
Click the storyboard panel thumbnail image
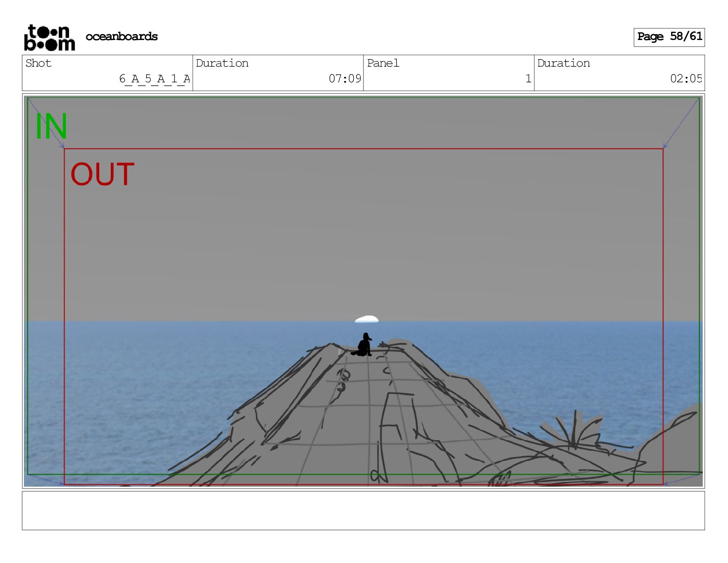pos(363,291)
